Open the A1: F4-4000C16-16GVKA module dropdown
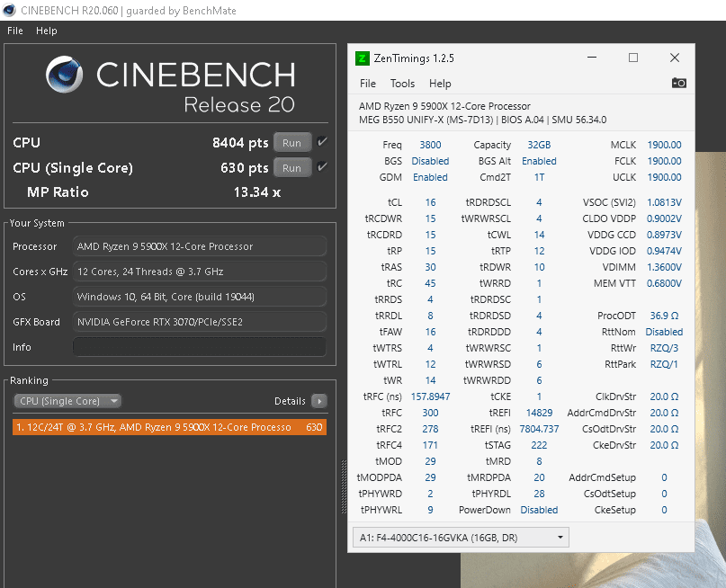 [x=461, y=538]
